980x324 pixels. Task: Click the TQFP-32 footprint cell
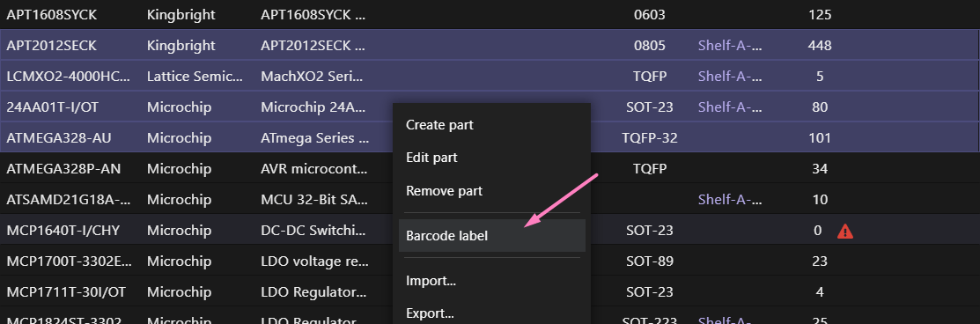pos(650,137)
